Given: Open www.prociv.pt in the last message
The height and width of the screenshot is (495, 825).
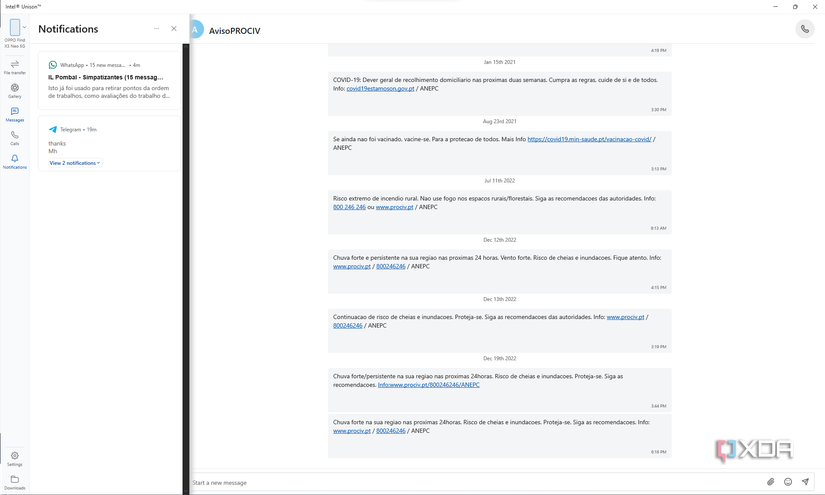Looking at the screenshot, I should pyautogui.click(x=351, y=431).
